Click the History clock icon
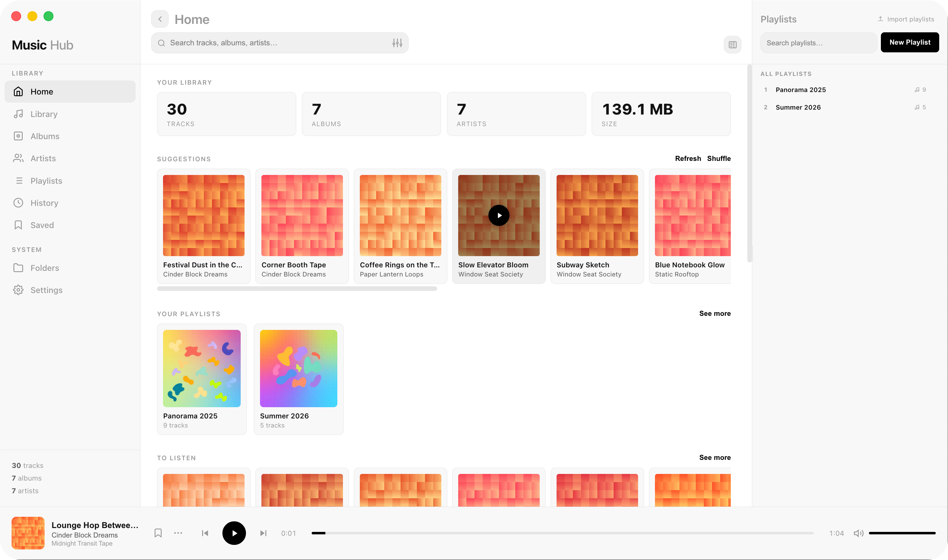948x560 pixels. [x=18, y=203]
